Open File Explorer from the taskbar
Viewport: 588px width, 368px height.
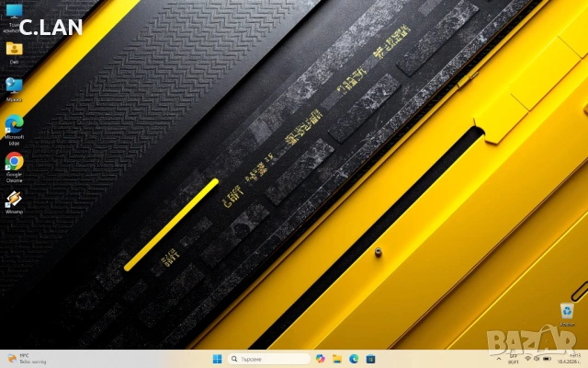click(x=337, y=359)
